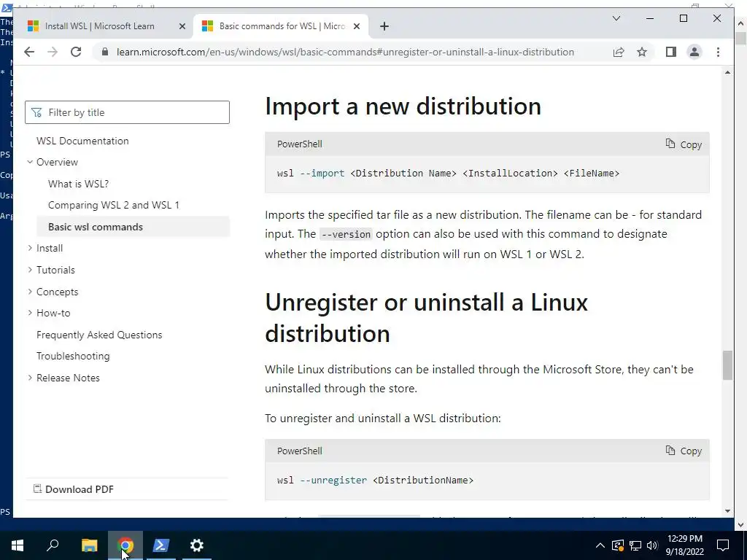Share this page from the address bar
The image size is (747, 560).
tap(619, 52)
